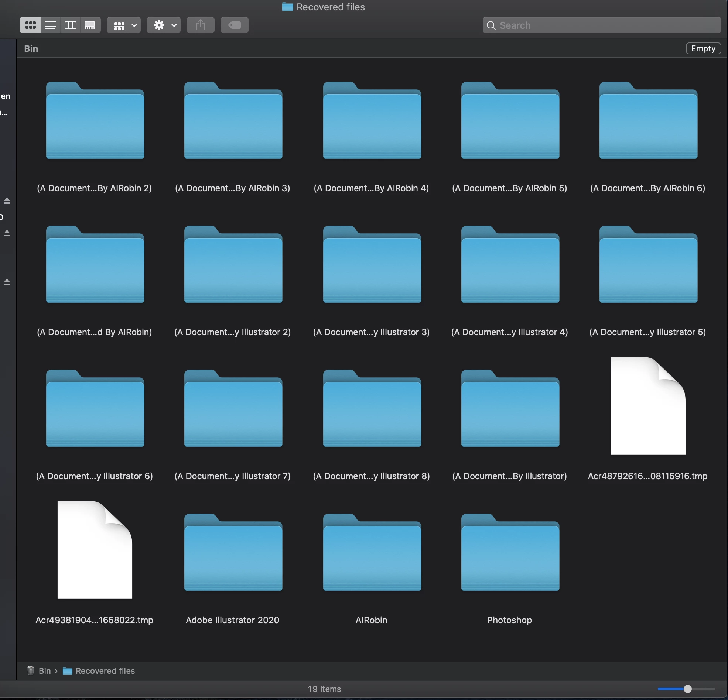
Task: Adjust the icon size slider
Action: pos(687,689)
